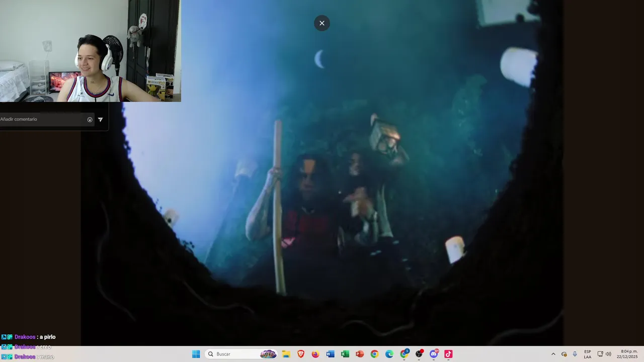Open the emoji picker in comment box
Image resolution: width=644 pixels, height=362 pixels.
coord(90,120)
